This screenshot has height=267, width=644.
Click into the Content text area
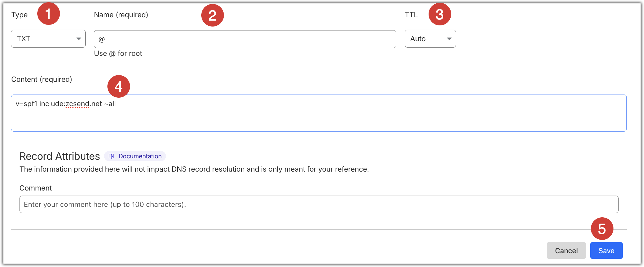click(319, 116)
